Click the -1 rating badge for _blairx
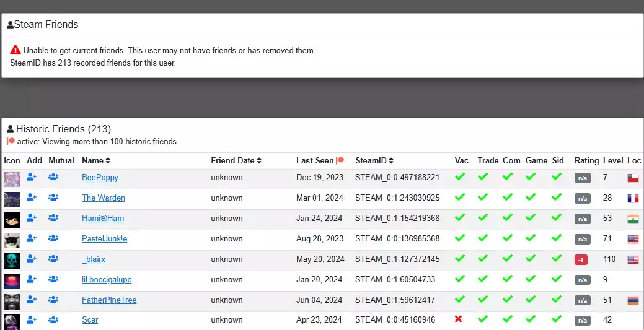Screen dimensions: 644x330 point(581,260)
